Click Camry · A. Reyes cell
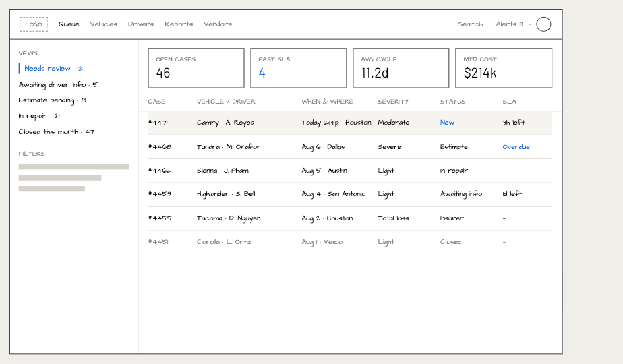The height and width of the screenshot is (364, 623). [225, 123]
